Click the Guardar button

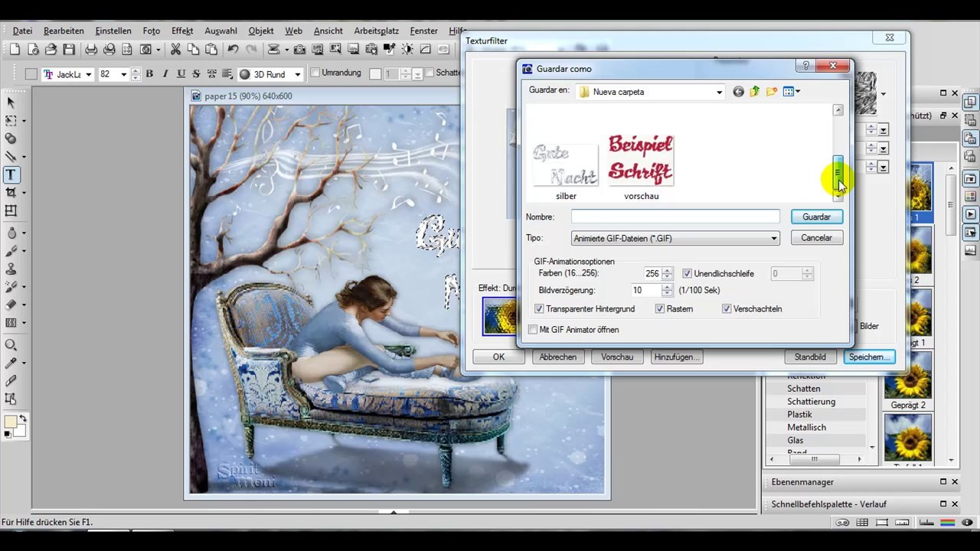pyautogui.click(x=816, y=217)
